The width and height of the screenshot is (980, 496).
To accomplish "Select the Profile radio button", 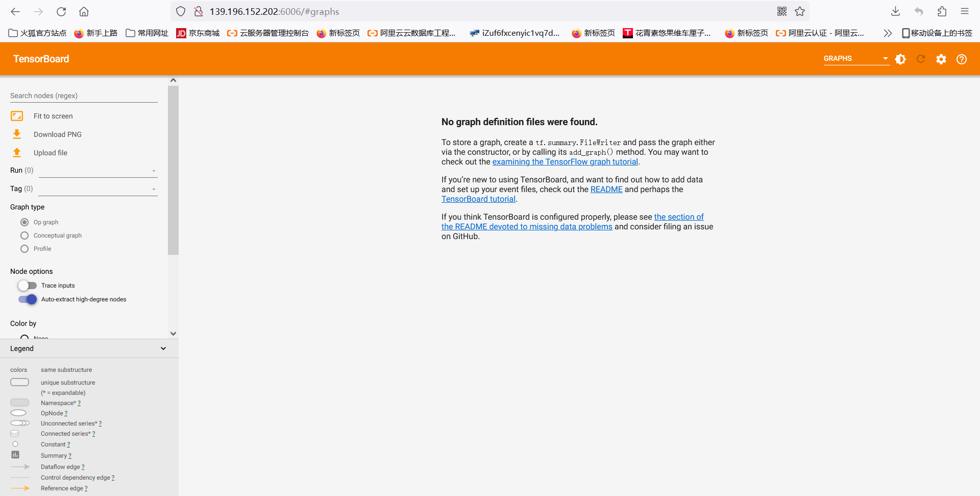I will click(24, 249).
